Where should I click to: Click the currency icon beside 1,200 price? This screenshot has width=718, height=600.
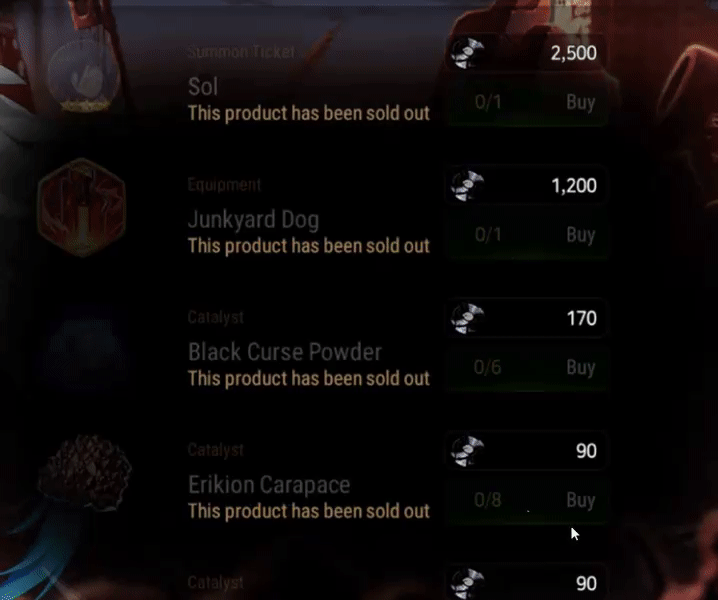tap(467, 185)
